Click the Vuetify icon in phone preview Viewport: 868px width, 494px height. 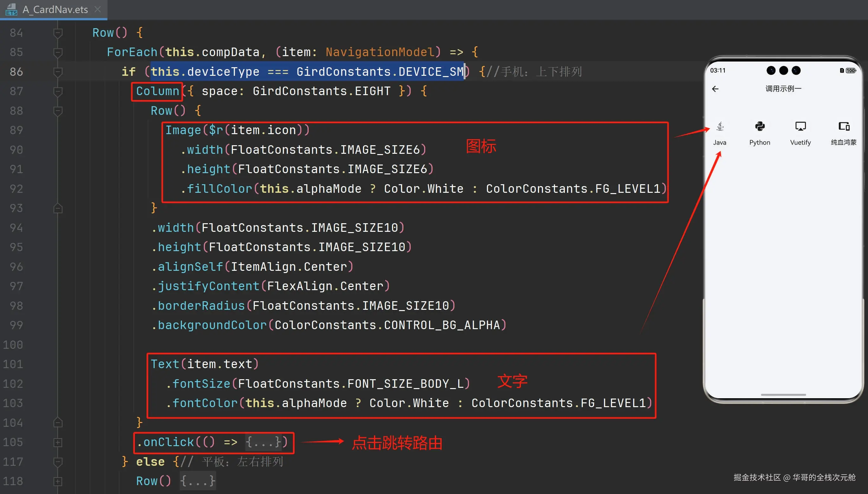coord(800,127)
